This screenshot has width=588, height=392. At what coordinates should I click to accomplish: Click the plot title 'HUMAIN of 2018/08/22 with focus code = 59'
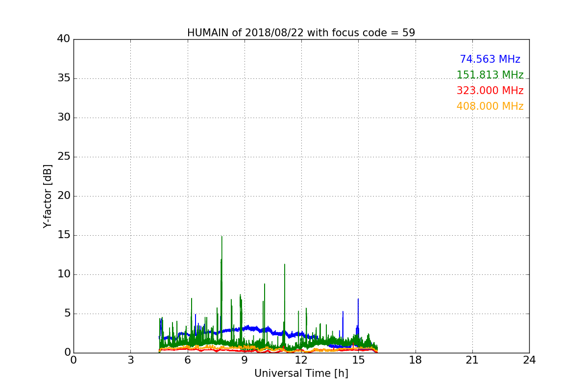click(301, 33)
